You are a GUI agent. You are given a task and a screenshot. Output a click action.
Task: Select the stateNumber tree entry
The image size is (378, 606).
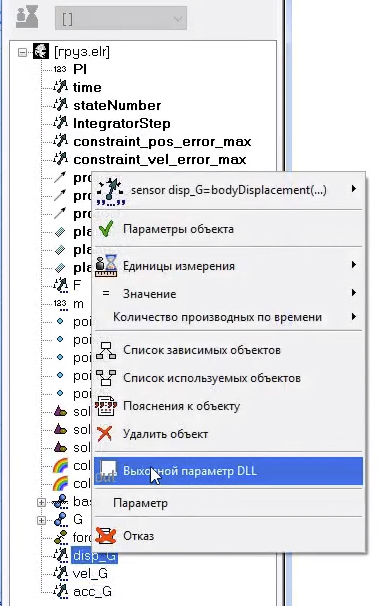pos(117,105)
